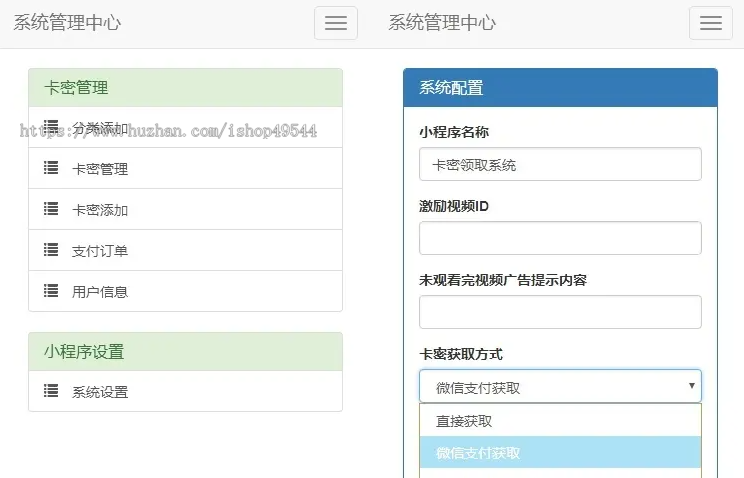Select 直接获取 option in dropdown
744x478 pixels.
(x=560, y=421)
